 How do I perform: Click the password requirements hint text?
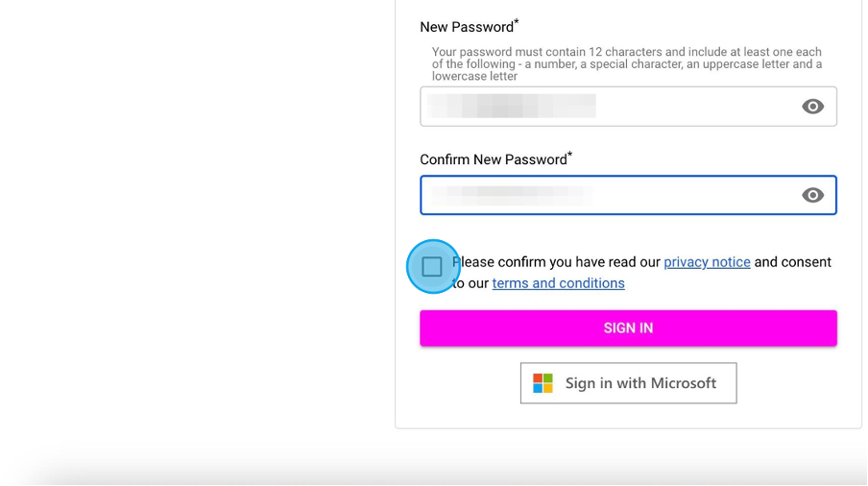click(627, 64)
